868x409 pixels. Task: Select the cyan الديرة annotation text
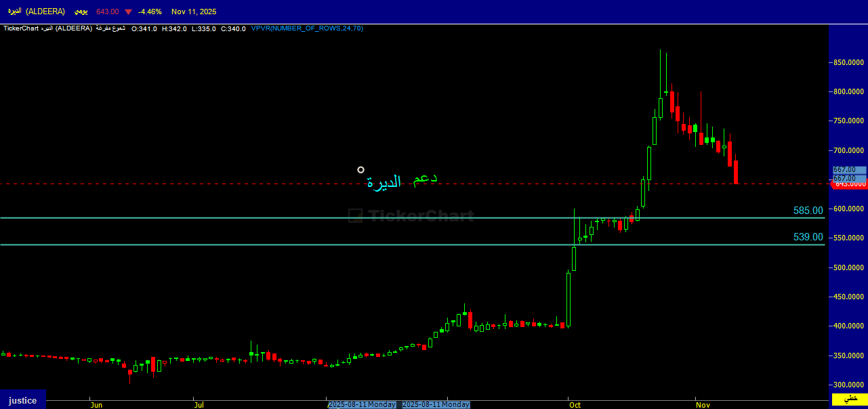click(384, 182)
